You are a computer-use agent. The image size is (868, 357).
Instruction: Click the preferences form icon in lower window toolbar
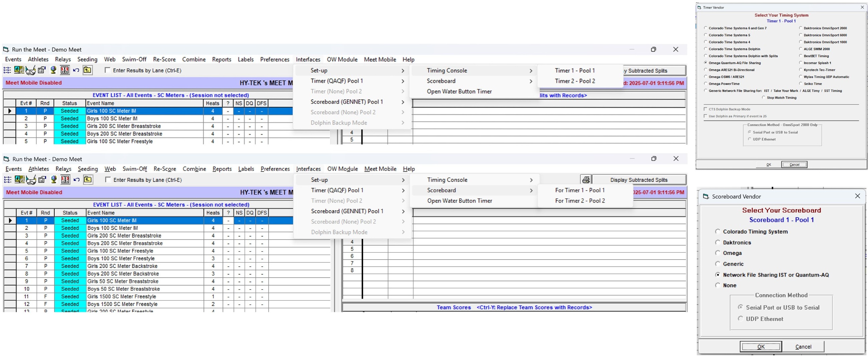42,180
